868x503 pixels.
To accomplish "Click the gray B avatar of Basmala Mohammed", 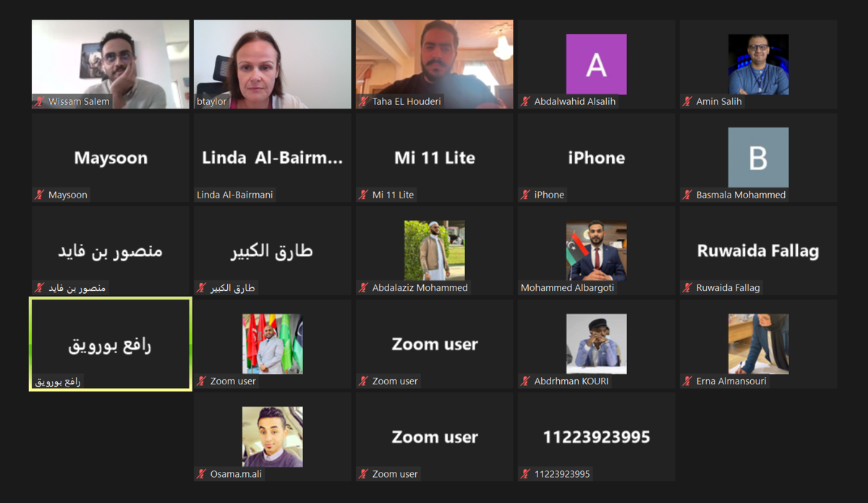I will [758, 158].
